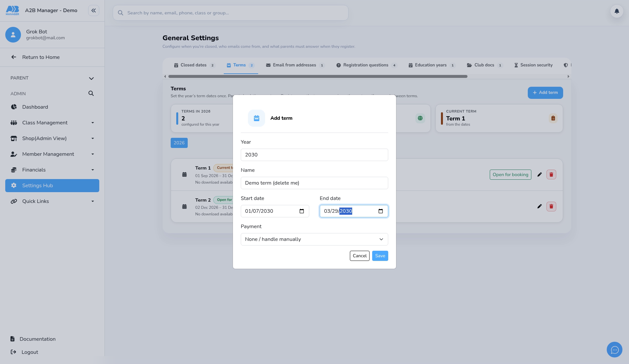629x364 pixels.
Task: Click the tabs horizontal scrollbar
Action: tap(318, 76)
